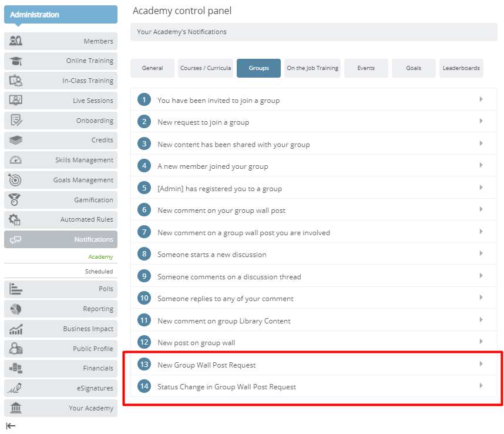Screen dimensions: 504x434
Task: Expand 'Someone starts a new discussion' arrow
Action: (x=481, y=253)
